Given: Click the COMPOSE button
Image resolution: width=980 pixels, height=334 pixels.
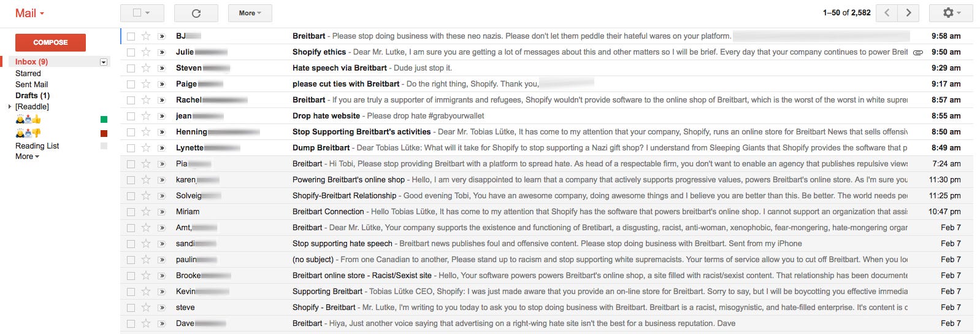Looking at the screenshot, I should point(50,42).
